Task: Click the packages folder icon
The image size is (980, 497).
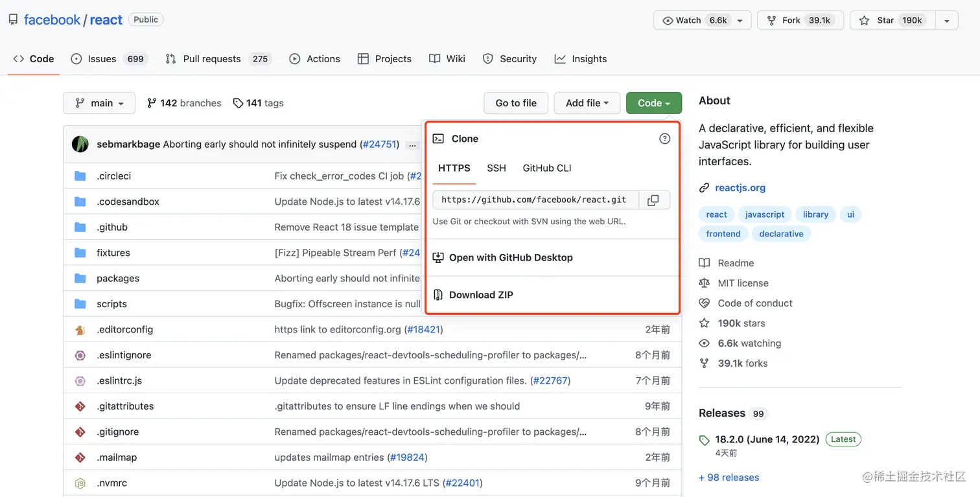Action: (x=80, y=279)
